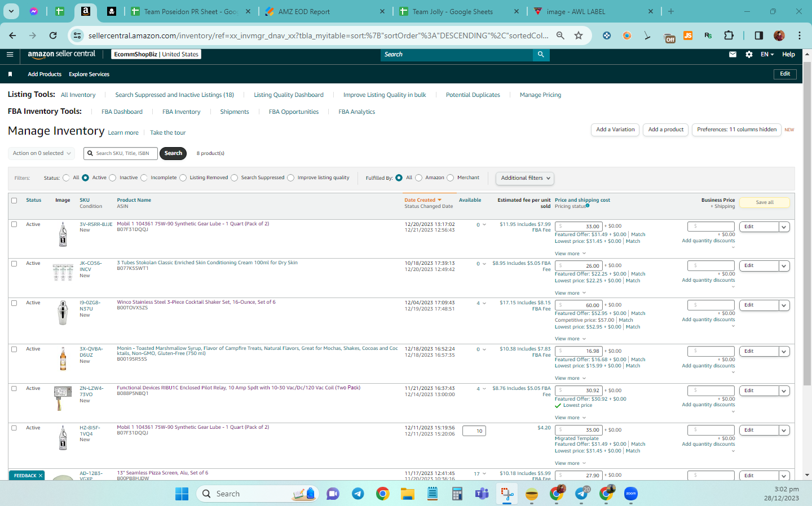Check the box for the Winco Cocktail Shaker row
This screenshot has width=812, height=506.
click(14, 303)
